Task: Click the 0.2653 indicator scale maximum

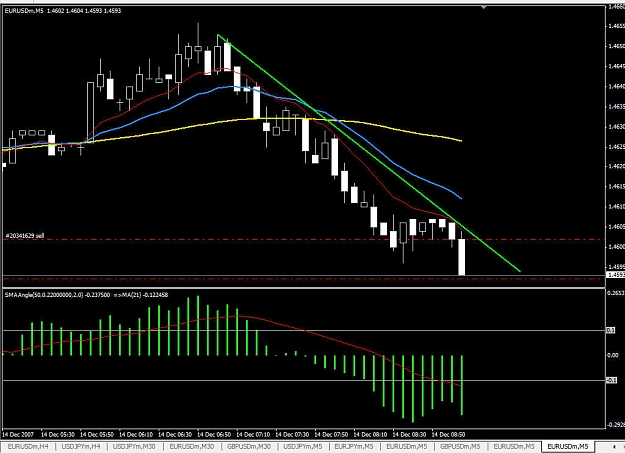Action: click(615, 293)
